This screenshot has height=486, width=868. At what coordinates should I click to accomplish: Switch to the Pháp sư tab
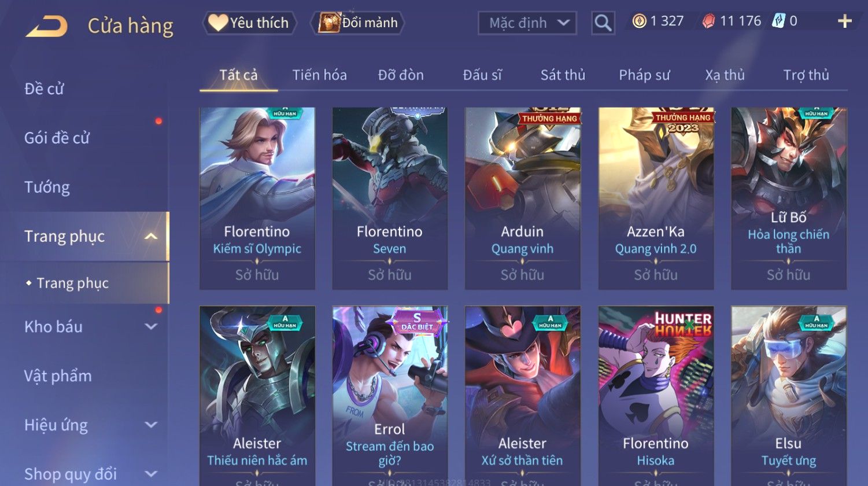[644, 75]
